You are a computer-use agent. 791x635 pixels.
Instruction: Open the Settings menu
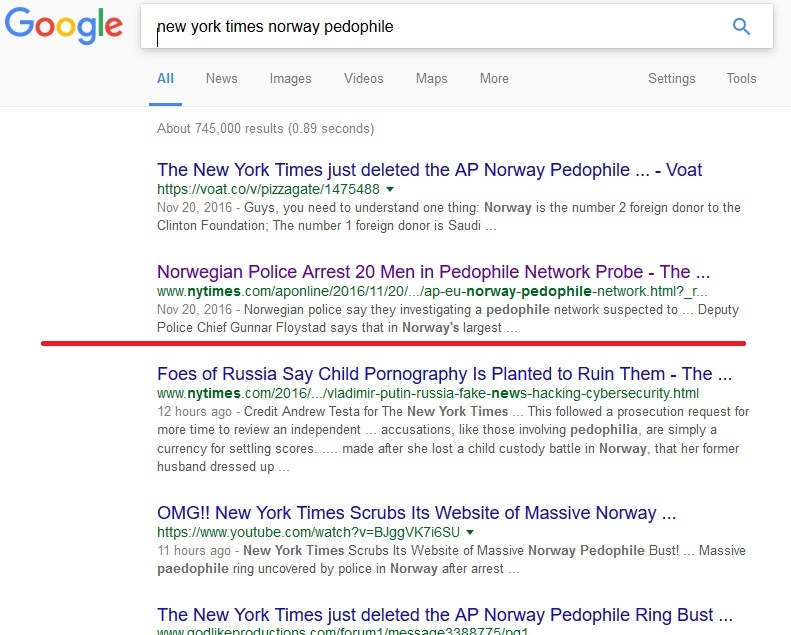tap(671, 79)
